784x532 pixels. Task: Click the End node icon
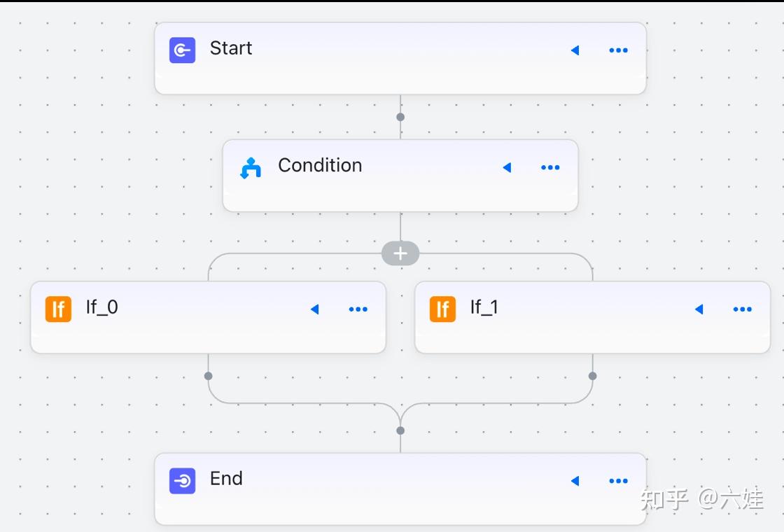(182, 481)
